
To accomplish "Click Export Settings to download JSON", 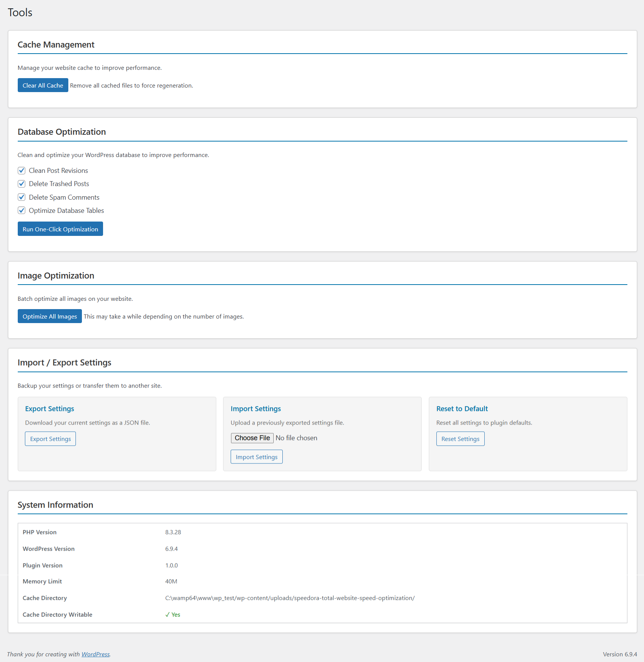I will [x=50, y=439].
